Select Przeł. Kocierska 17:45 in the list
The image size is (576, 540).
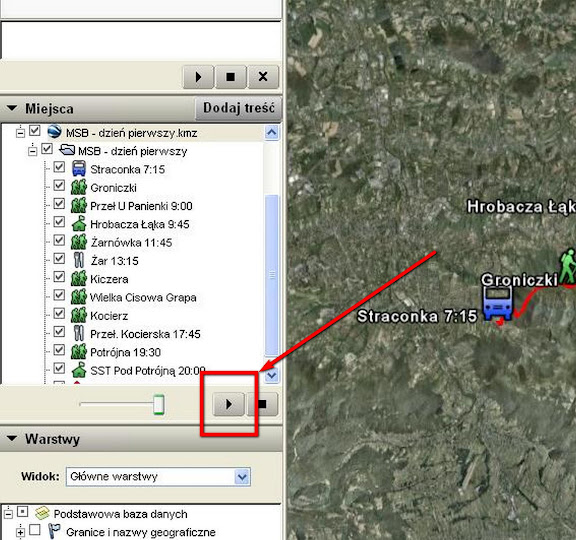click(x=145, y=334)
